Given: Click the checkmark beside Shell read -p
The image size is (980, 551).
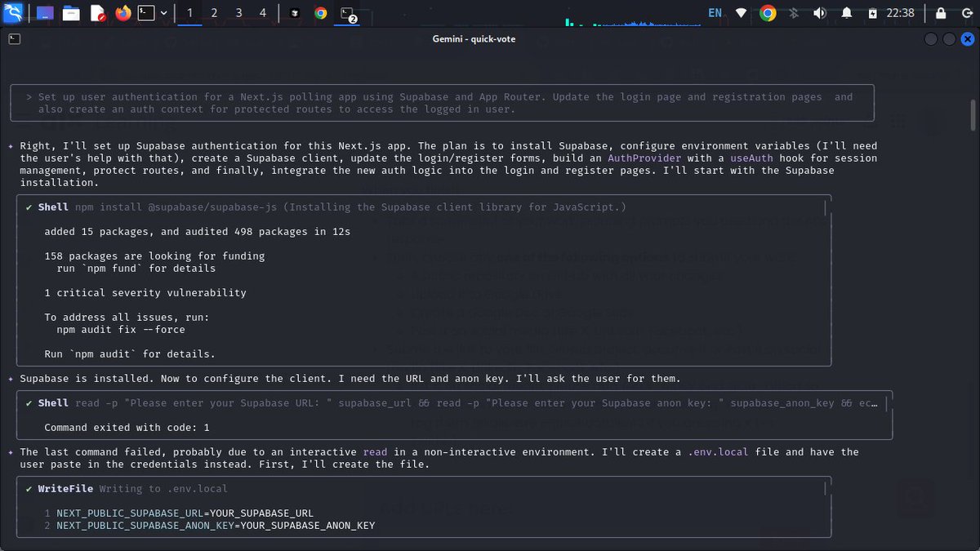Looking at the screenshot, I should 29,403.
